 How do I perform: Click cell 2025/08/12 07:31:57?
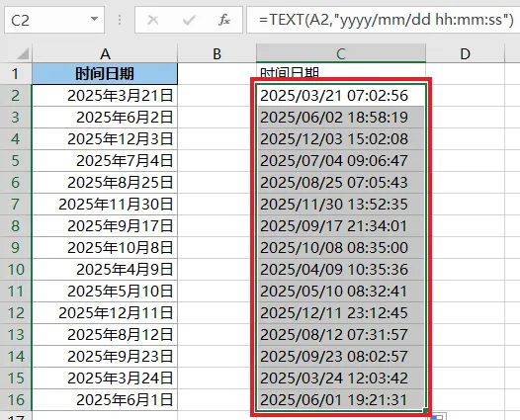click(341, 334)
